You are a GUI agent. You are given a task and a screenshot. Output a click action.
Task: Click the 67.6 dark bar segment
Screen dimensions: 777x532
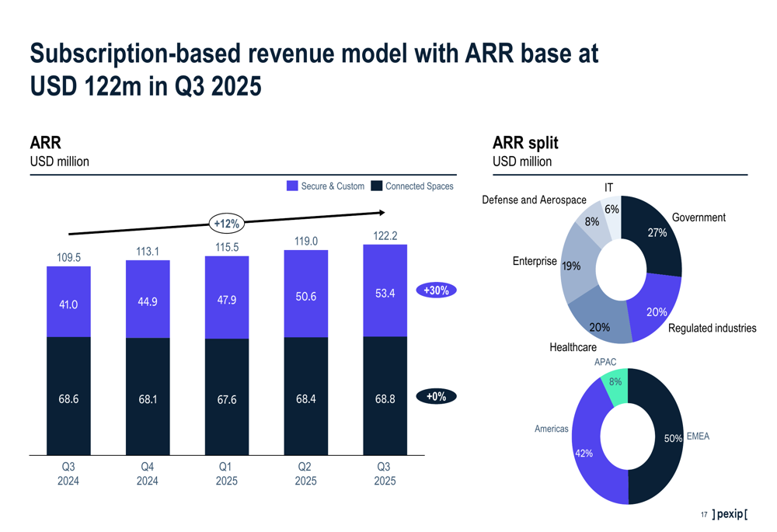click(227, 398)
